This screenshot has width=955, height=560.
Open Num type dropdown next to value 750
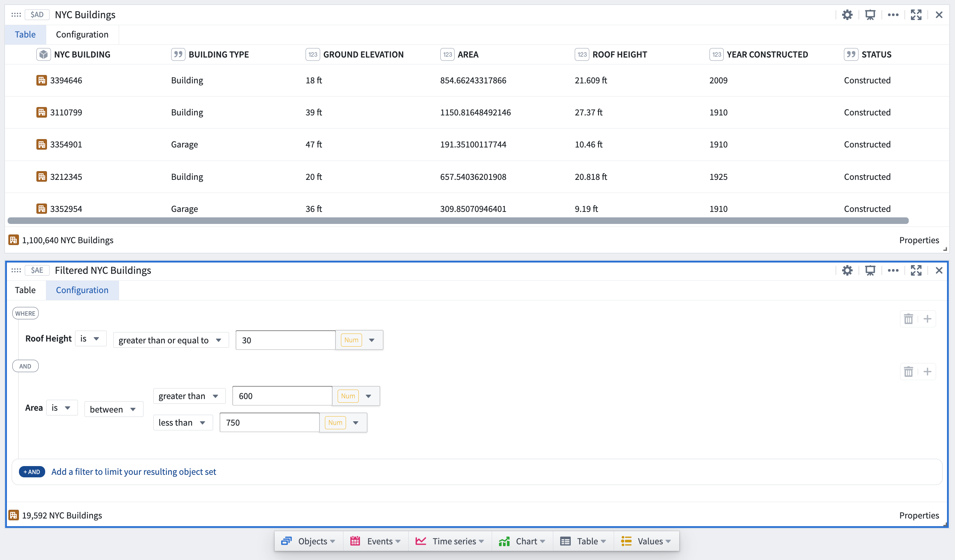tap(343, 422)
